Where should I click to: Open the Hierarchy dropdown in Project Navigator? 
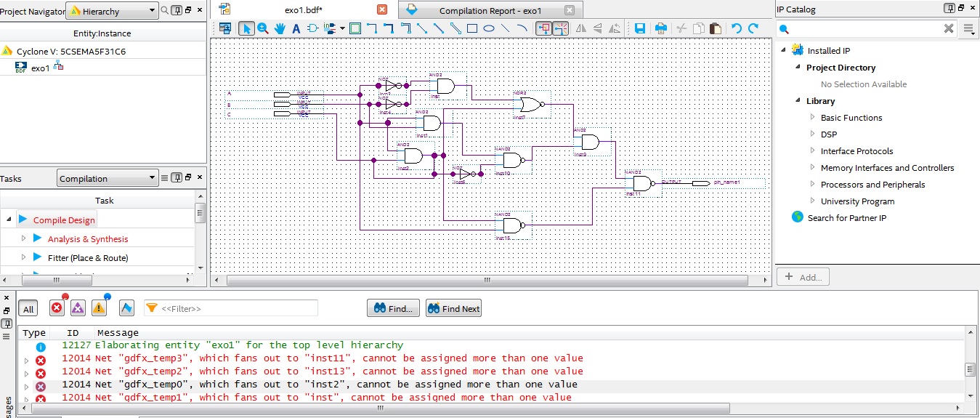click(112, 11)
